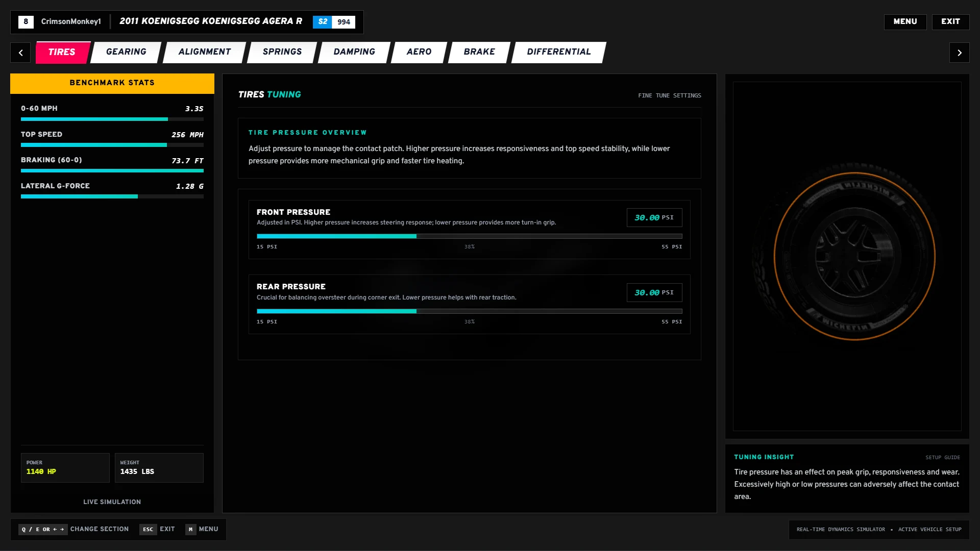Click Fine Tune Settings label
This screenshot has width=980, height=551.
(669, 95)
